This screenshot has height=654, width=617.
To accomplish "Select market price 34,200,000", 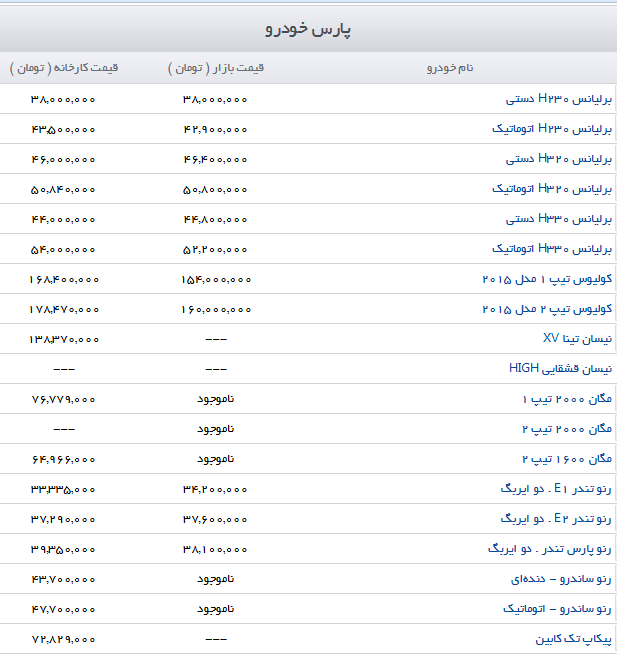I will [215, 490].
